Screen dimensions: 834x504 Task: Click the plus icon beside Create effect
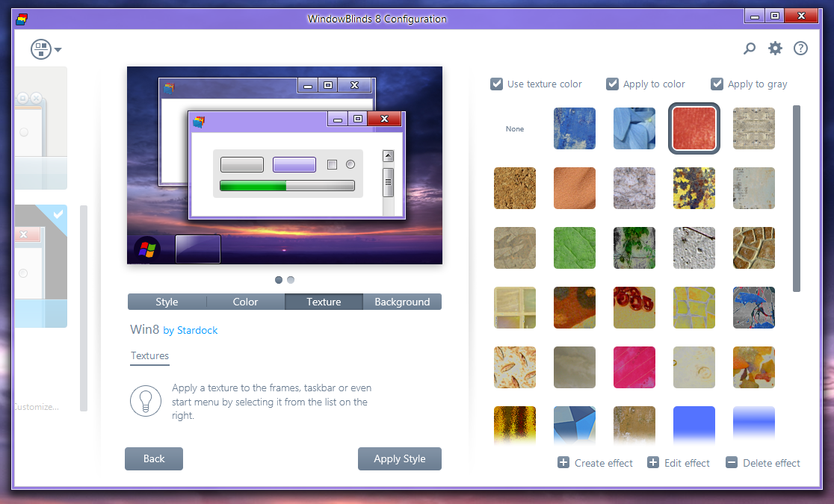click(563, 462)
